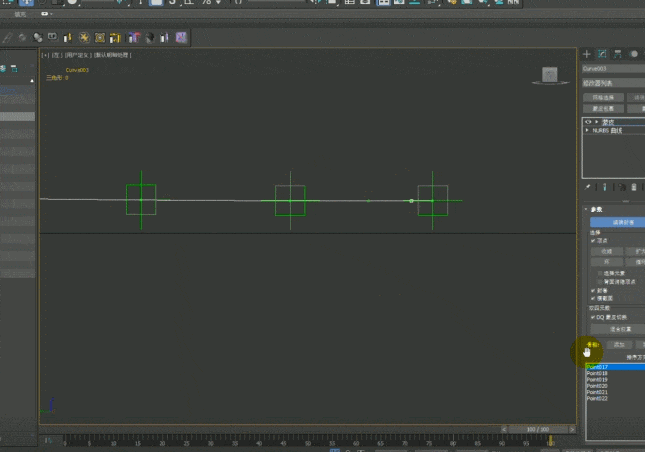
Task: Remove modifier with trash can icon
Action: [634, 187]
